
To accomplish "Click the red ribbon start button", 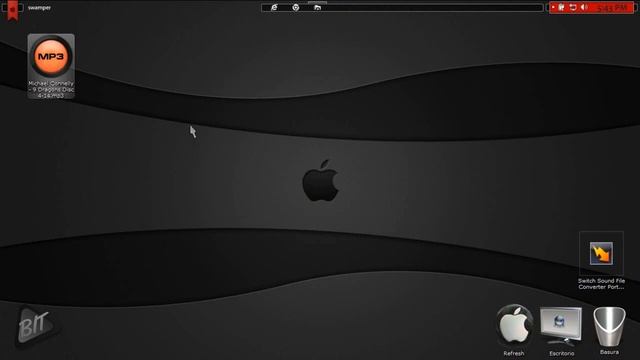I will coord(13,10).
